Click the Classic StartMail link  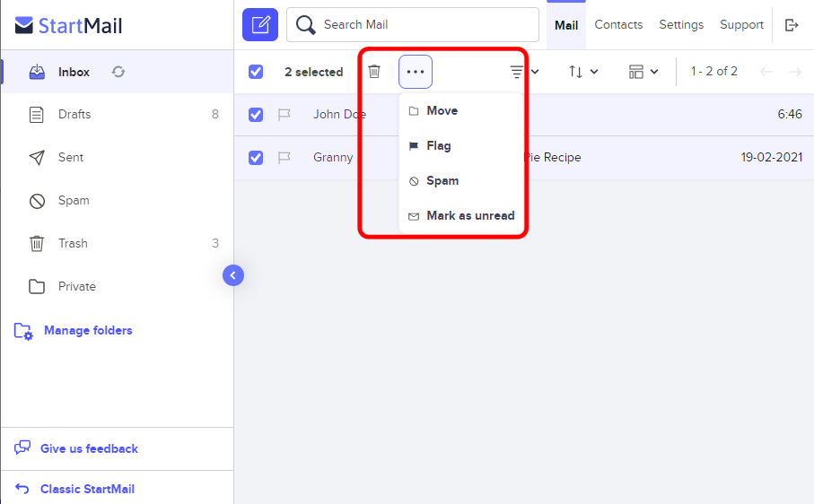(x=87, y=489)
